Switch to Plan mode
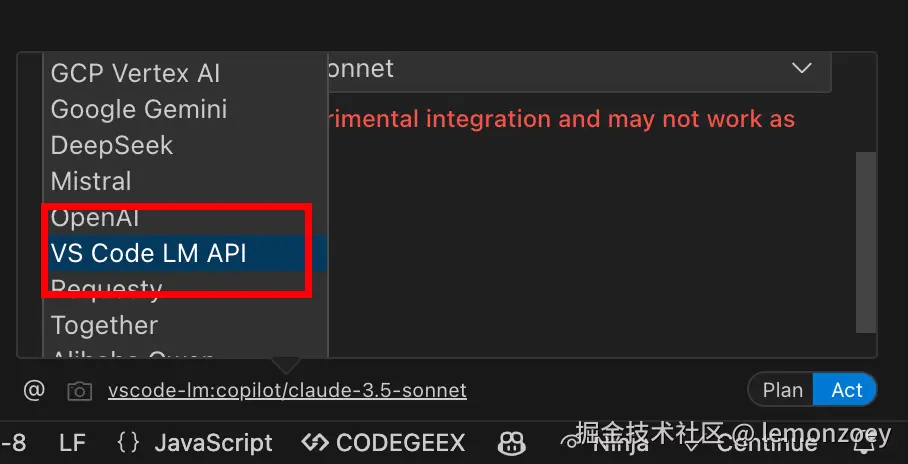This screenshot has height=464, width=908. [782, 390]
